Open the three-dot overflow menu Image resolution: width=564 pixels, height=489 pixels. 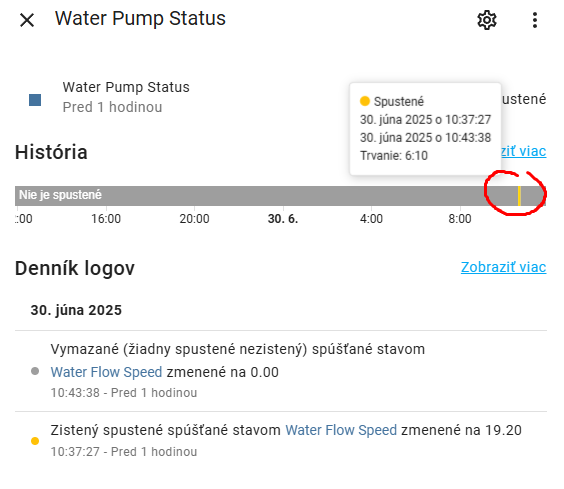pos(535,20)
